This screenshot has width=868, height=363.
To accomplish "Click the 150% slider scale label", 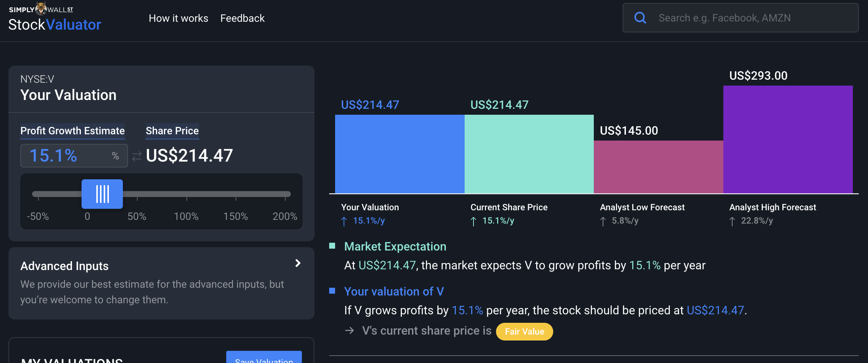I will (x=235, y=216).
